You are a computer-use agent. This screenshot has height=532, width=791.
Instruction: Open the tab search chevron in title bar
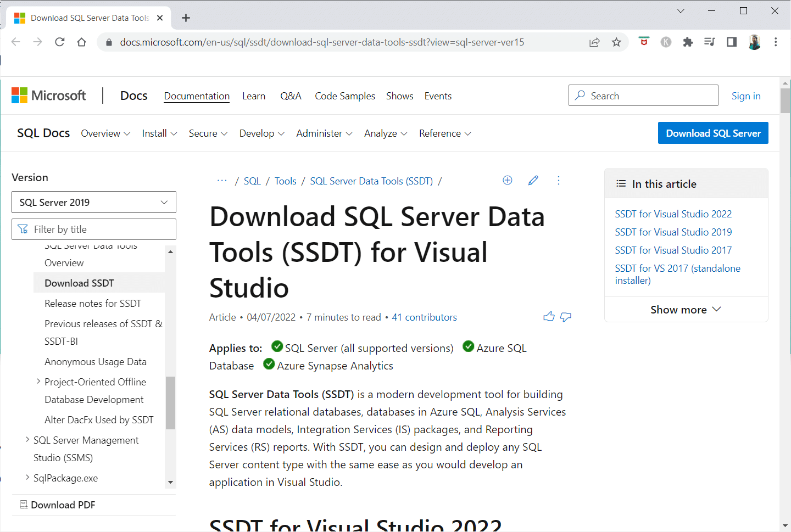(x=681, y=11)
